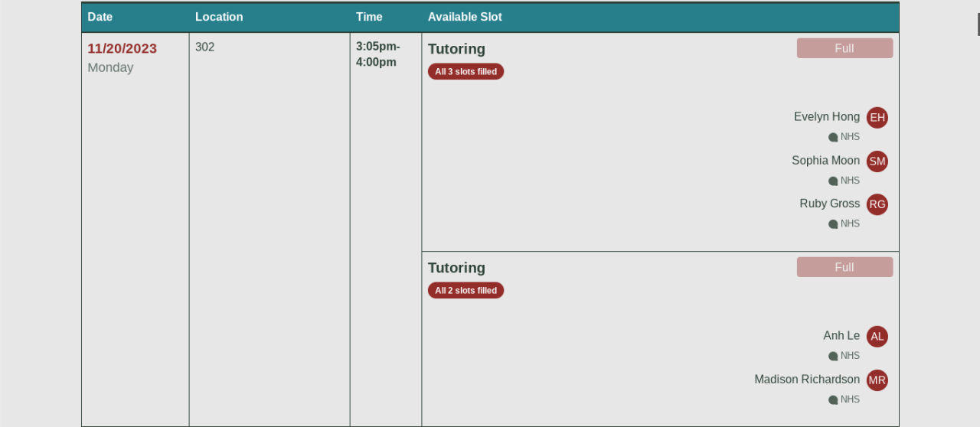Screen dimensions: 980x427
Task: Click the Full button for the two-slot Tutoring
Action: (844, 267)
